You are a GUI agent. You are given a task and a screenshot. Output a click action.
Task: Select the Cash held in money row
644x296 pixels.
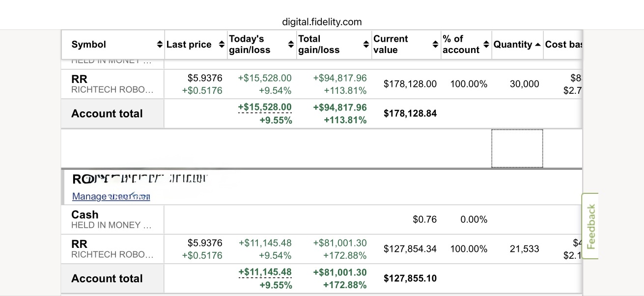(x=322, y=219)
